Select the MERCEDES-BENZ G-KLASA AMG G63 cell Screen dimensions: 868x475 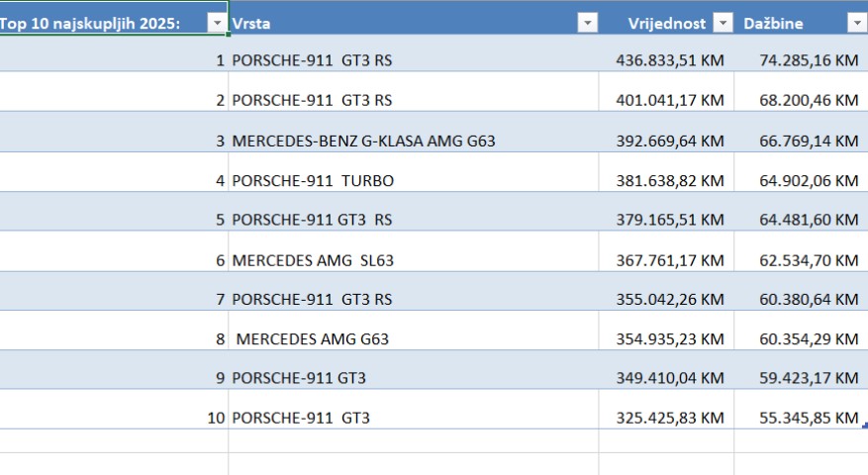pos(363,141)
